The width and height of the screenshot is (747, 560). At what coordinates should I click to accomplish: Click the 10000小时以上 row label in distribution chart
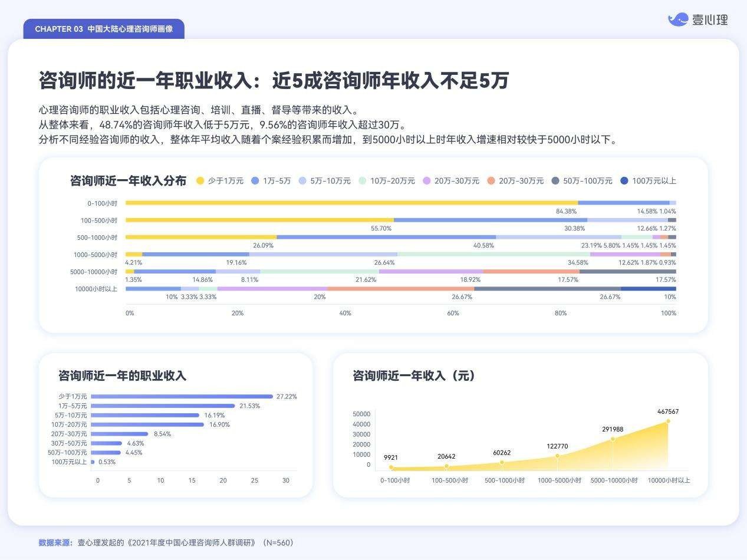pyautogui.click(x=96, y=289)
